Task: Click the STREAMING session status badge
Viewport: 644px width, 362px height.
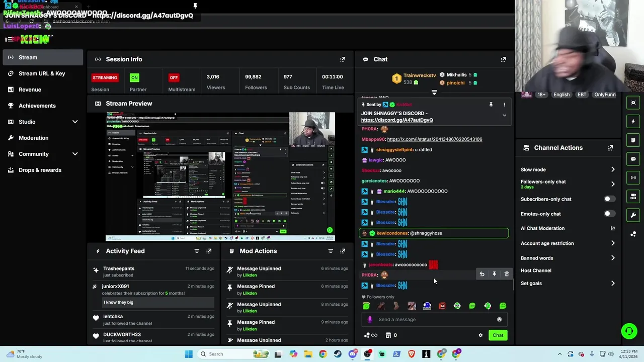Action: [105, 77]
